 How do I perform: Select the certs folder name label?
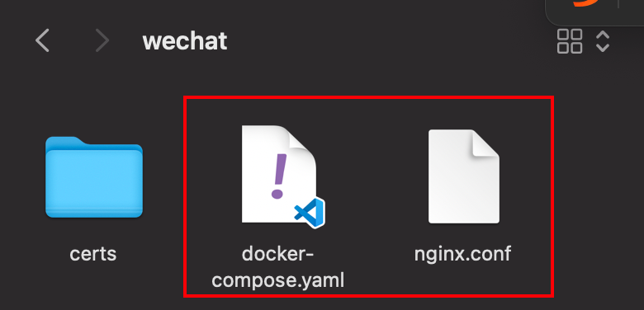point(93,254)
